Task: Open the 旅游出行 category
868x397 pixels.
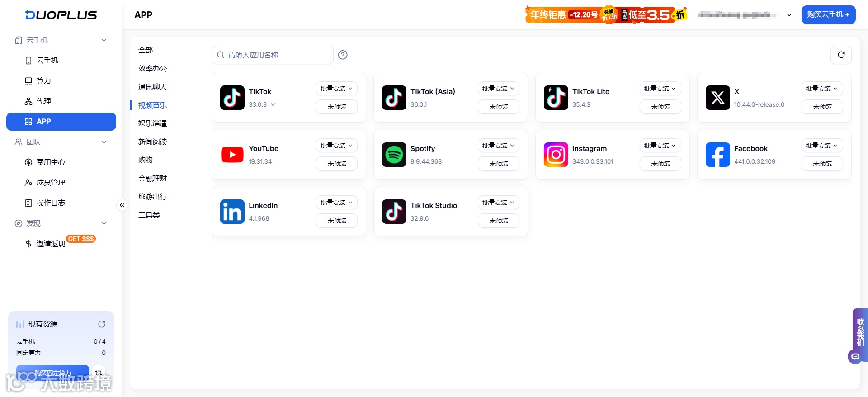Action: 152,197
